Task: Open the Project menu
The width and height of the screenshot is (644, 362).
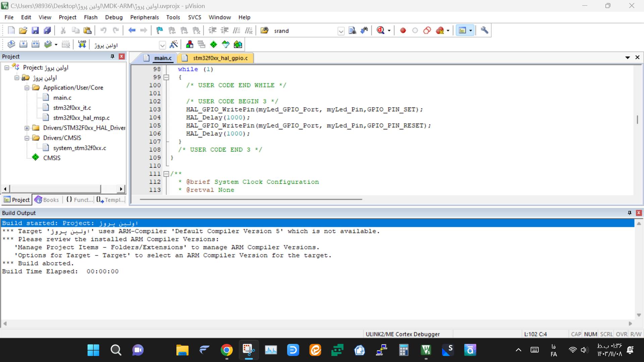Action: click(x=67, y=17)
